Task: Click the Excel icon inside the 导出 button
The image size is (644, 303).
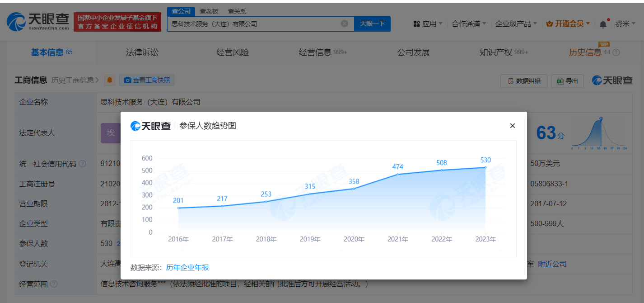Action: (560, 81)
